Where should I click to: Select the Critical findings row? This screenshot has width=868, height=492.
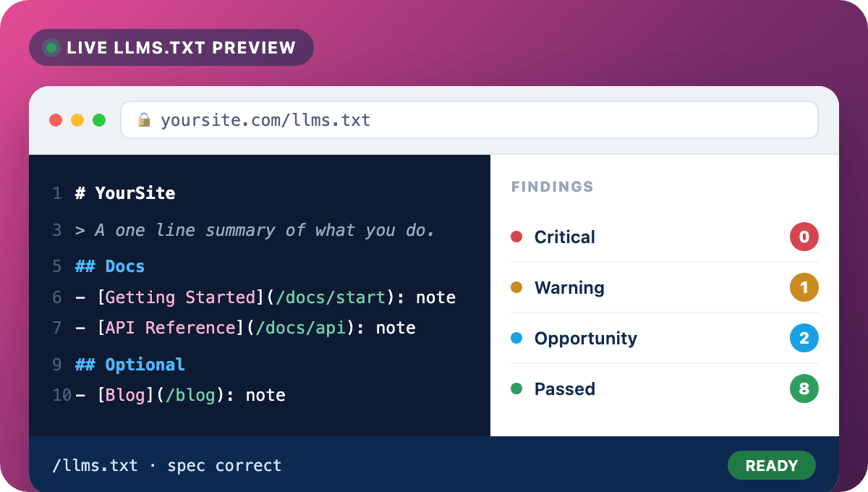tap(665, 237)
